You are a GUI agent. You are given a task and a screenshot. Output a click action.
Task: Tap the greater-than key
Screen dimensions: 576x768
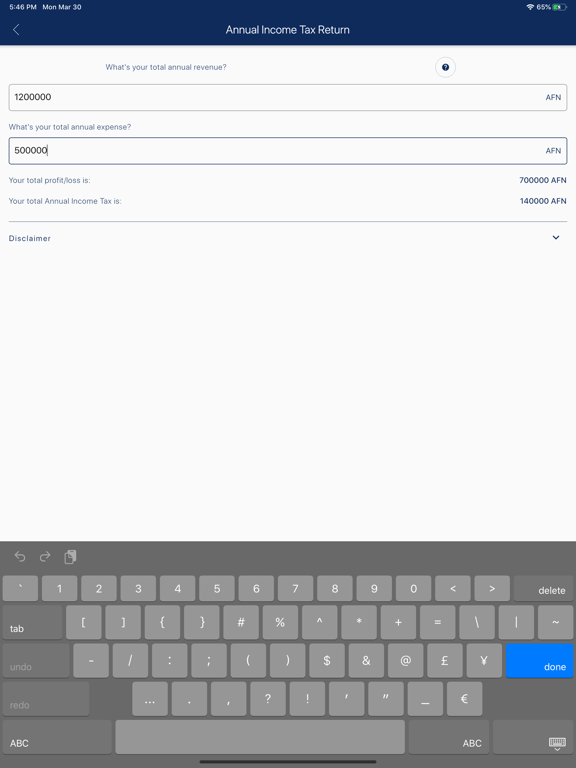tap(492, 588)
